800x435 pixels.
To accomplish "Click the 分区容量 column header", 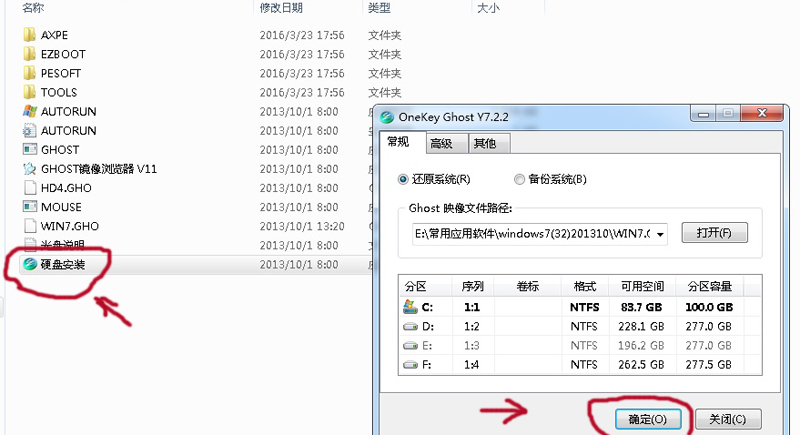I will pos(710,287).
